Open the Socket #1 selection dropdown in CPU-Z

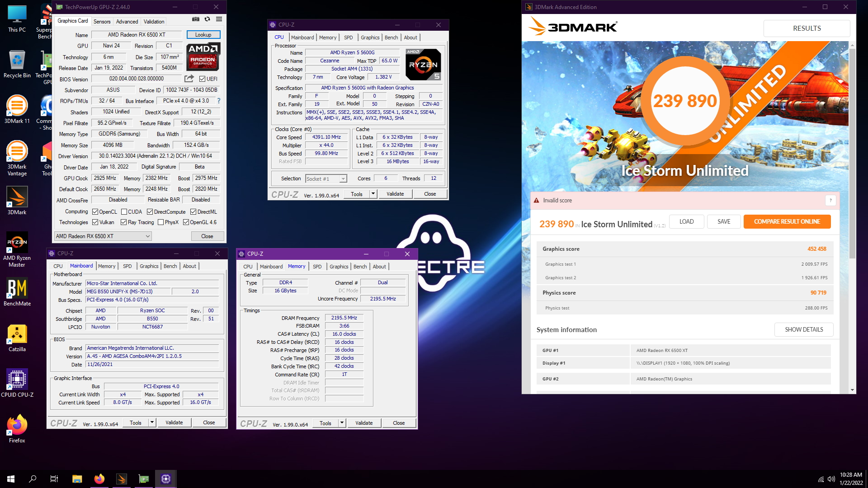point(326,179)
